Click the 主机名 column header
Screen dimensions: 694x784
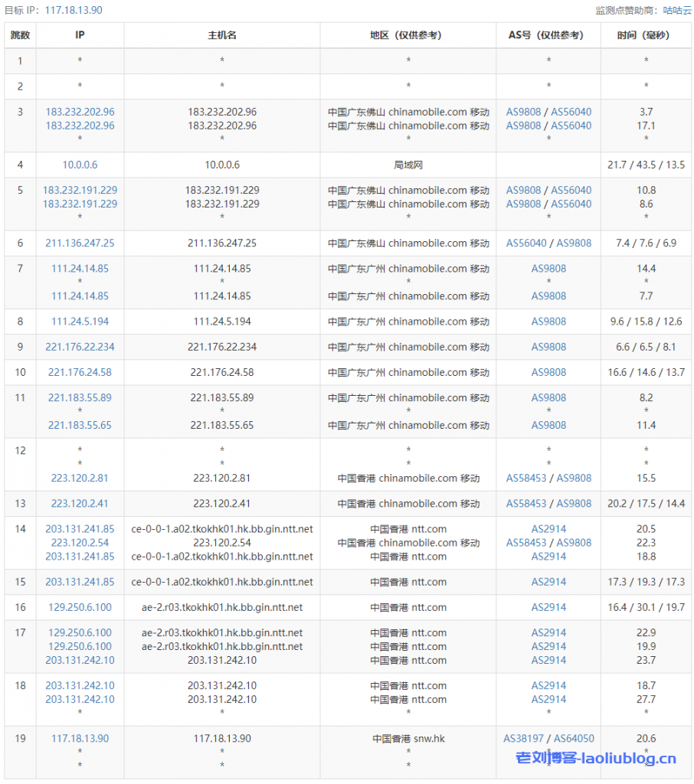coord(222,35)
